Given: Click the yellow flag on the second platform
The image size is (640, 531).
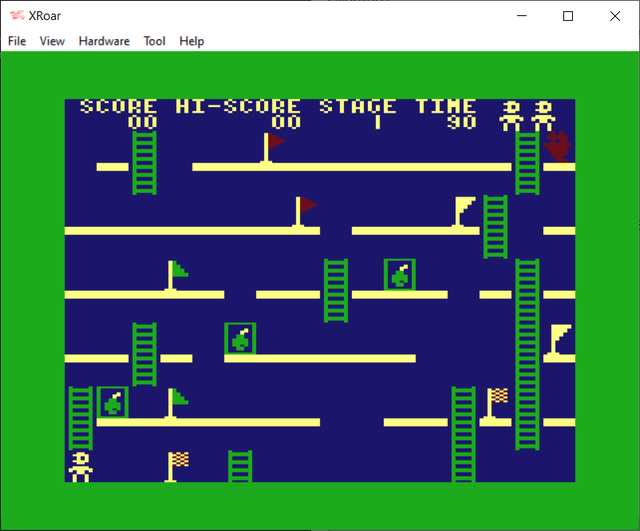Looking at the screenshot, I should [464, 212].
